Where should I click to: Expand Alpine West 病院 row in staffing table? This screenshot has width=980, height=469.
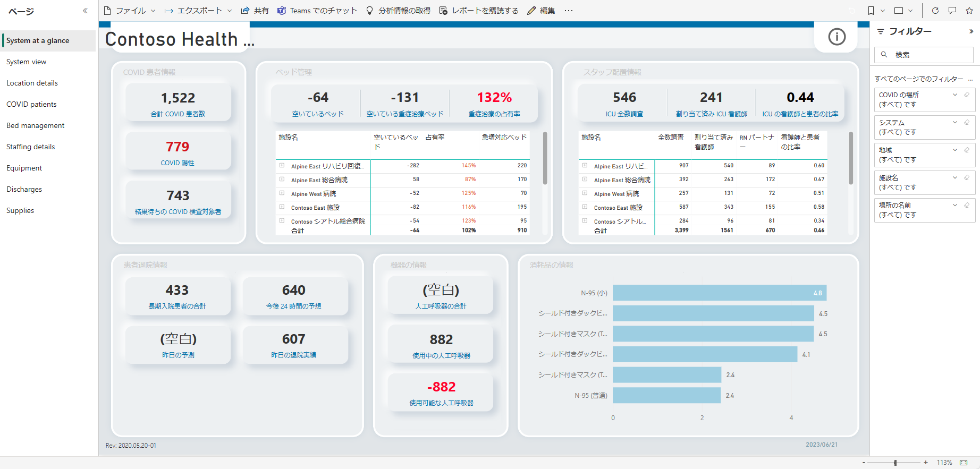pos(585,193)
